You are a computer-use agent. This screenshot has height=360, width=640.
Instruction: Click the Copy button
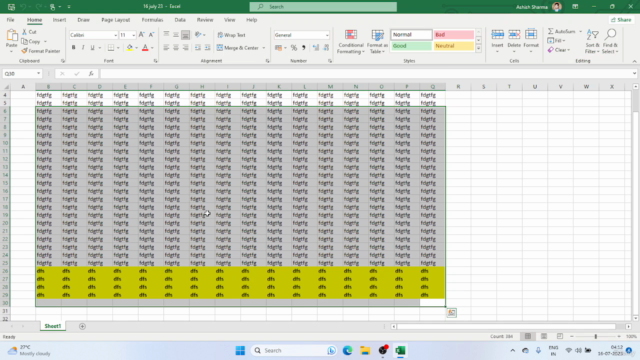[31, 42]
